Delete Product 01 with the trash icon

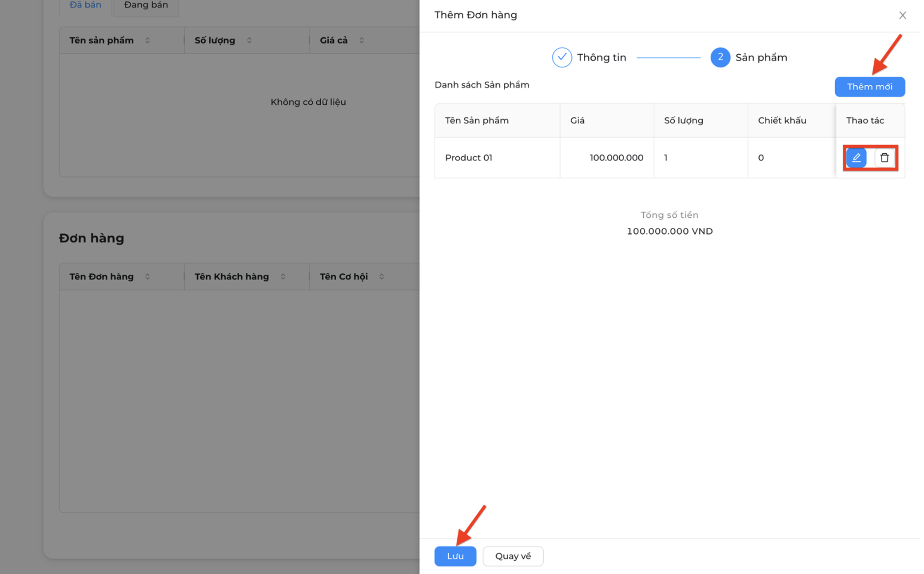click(x=884, y=158)
